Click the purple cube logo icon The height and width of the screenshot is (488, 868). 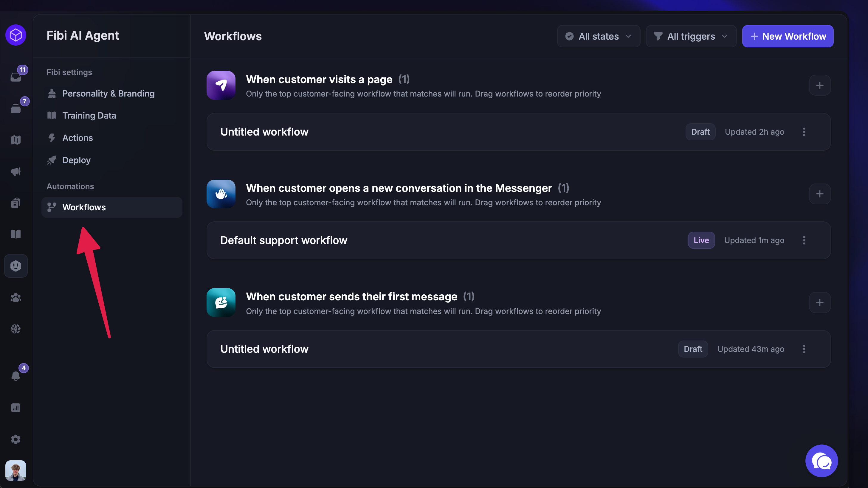16,35
